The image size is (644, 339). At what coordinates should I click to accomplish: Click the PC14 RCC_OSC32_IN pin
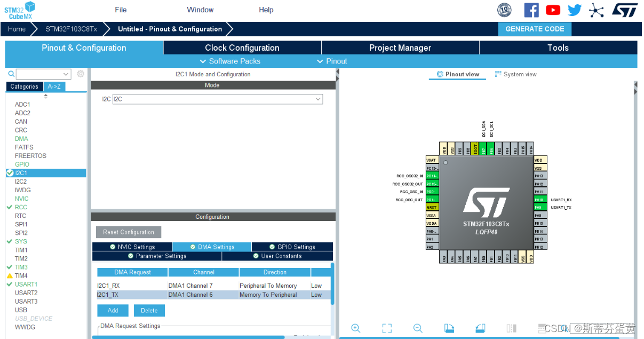(x=432, y=176)
